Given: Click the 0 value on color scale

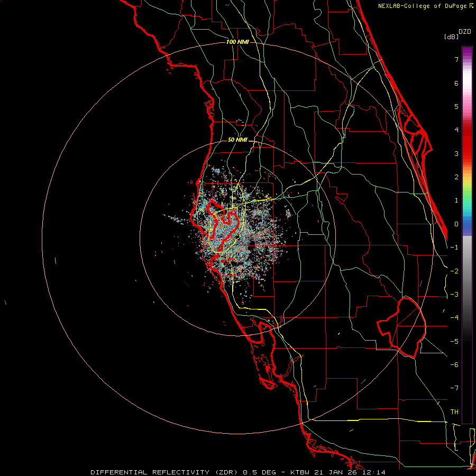Looking at the screenshot, I should pyautogui.click(x=456, y=224).
